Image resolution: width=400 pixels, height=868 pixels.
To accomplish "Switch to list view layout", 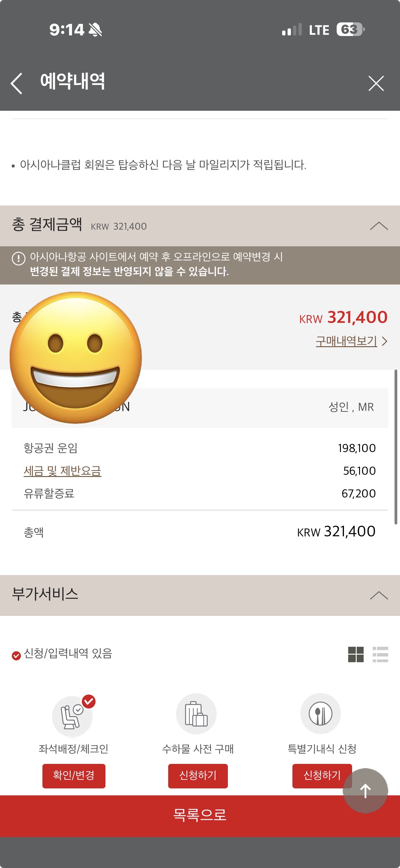I will [380, 654].
